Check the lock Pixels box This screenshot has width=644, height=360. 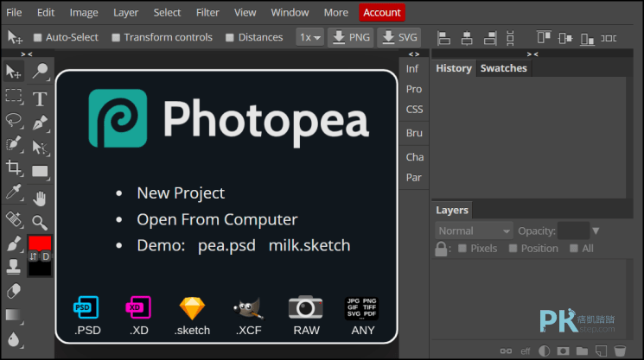[x=462, y=248]
